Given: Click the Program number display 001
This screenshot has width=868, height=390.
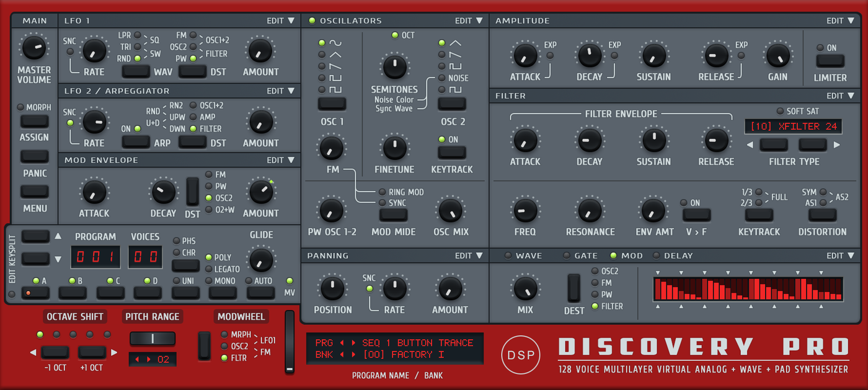Looking at the screenshot, I should [94, 257].
